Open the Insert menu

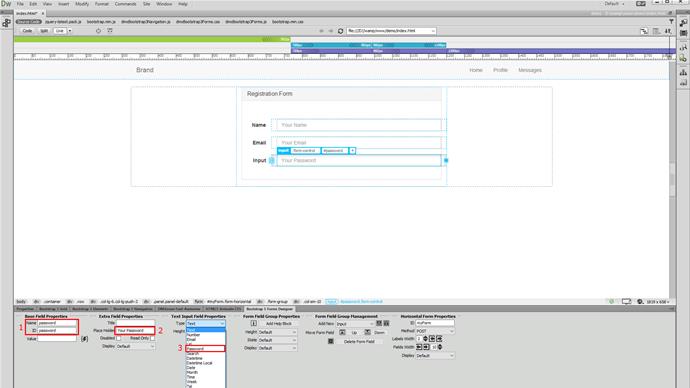click(64, 4)
